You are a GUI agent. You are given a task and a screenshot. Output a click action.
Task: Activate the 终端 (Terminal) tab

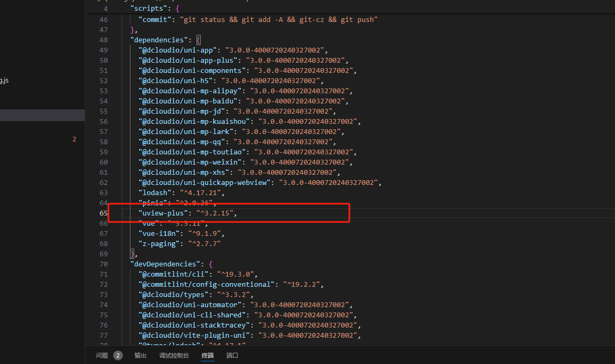pos(207,355)
